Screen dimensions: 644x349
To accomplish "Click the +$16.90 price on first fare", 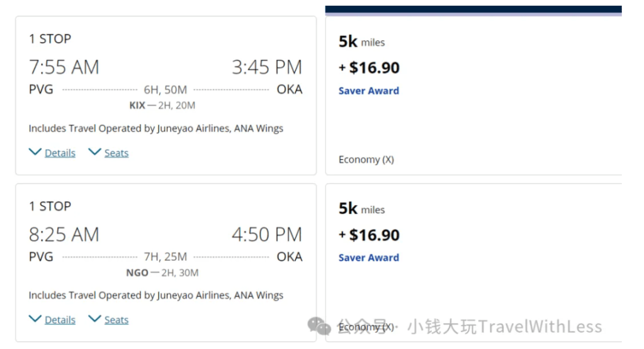I will [370, 68].
